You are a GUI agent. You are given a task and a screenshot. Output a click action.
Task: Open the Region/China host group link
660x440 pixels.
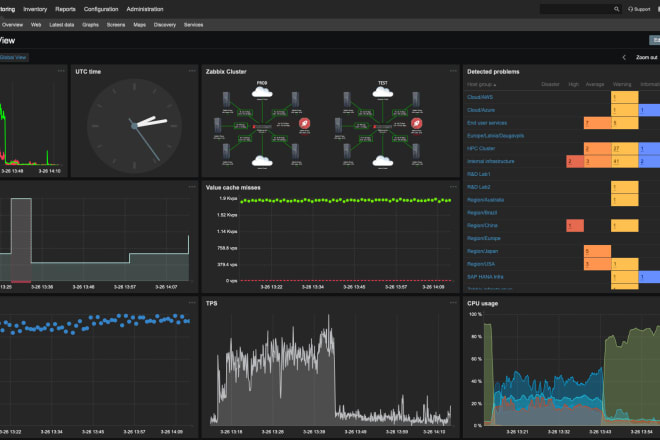482,225
